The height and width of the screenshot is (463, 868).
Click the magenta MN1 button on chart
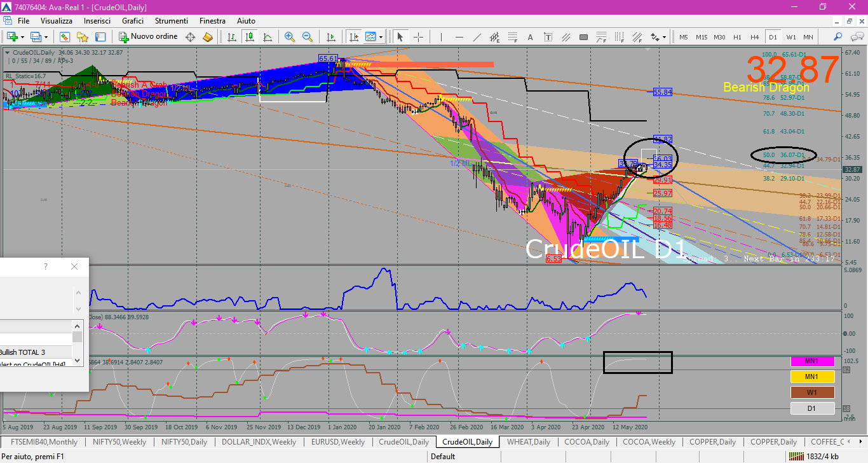coord(811,361)
